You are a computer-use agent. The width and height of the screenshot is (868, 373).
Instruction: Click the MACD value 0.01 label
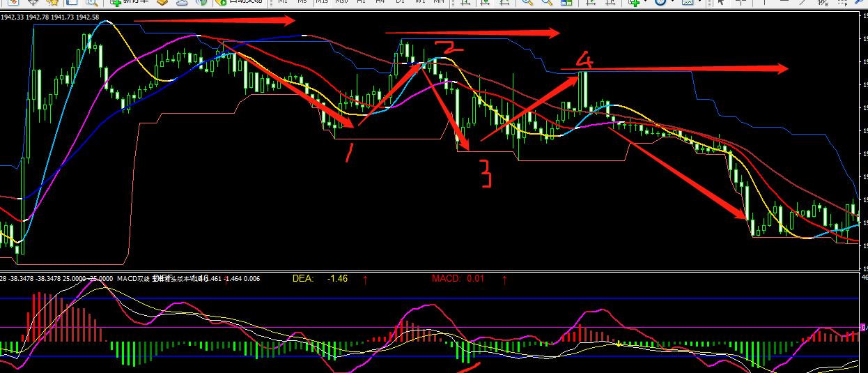point(474,278)
